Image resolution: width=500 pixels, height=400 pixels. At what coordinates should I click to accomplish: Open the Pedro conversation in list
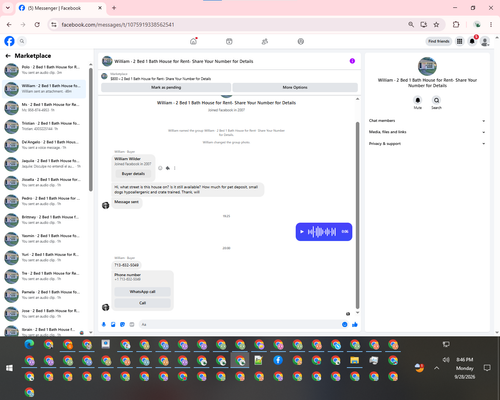(44, 201)
